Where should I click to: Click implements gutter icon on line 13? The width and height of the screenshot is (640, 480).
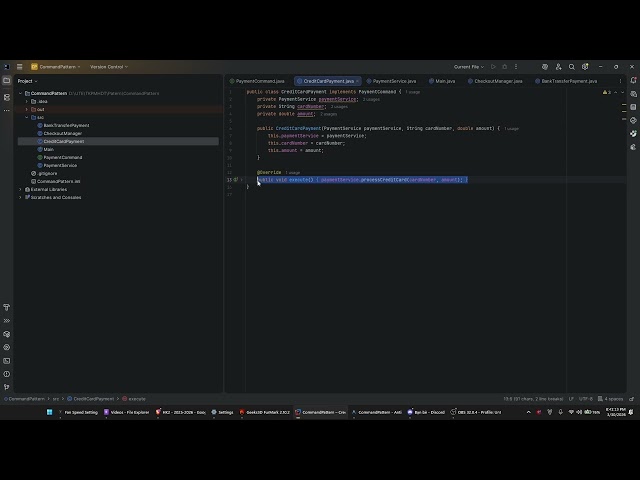click(x=236, y=180)
